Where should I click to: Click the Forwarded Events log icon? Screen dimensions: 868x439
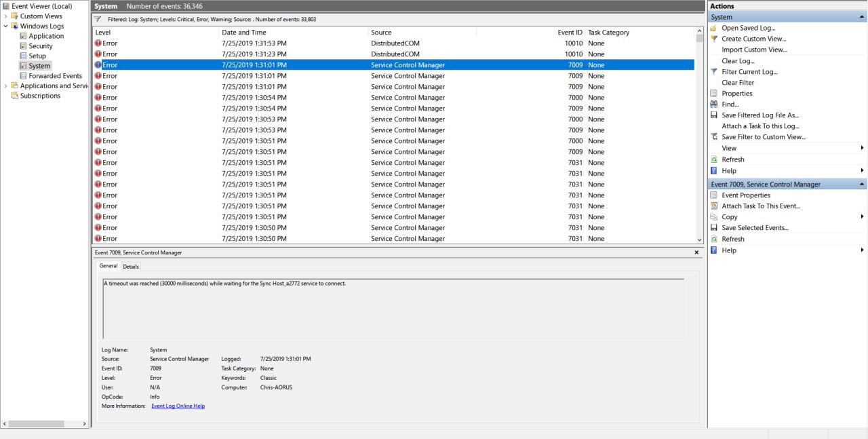(24, 76)
